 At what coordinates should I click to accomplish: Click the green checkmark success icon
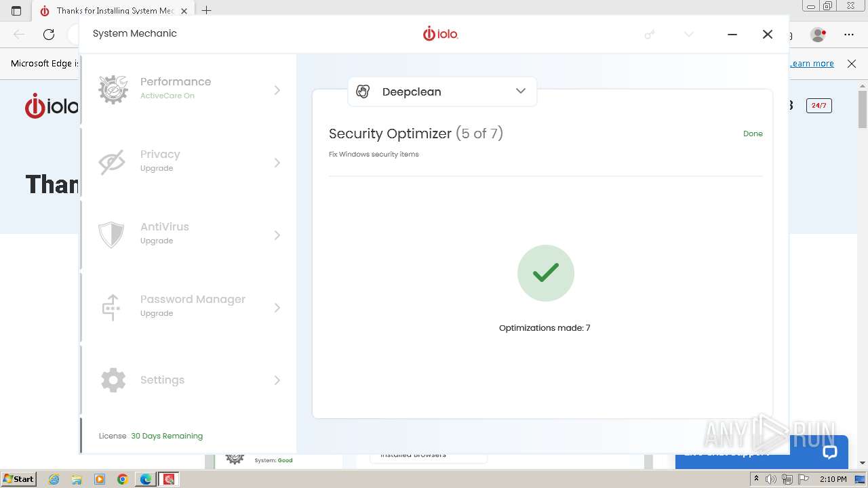click(x=546, y=273)
